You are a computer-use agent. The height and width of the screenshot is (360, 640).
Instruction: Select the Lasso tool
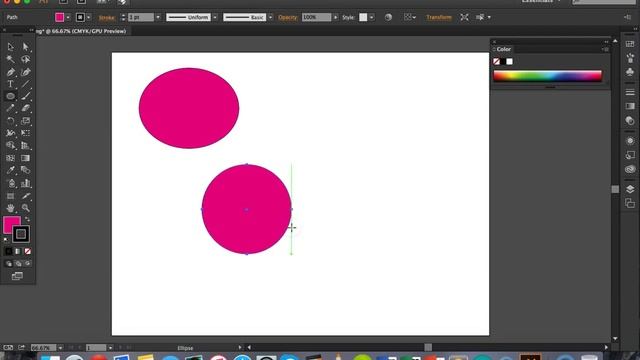pyautogui.click(x=25, y=60)
